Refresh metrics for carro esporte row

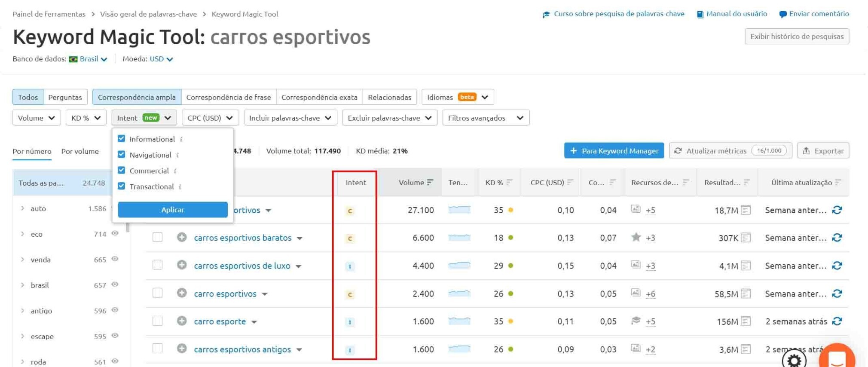coord(837,321)
